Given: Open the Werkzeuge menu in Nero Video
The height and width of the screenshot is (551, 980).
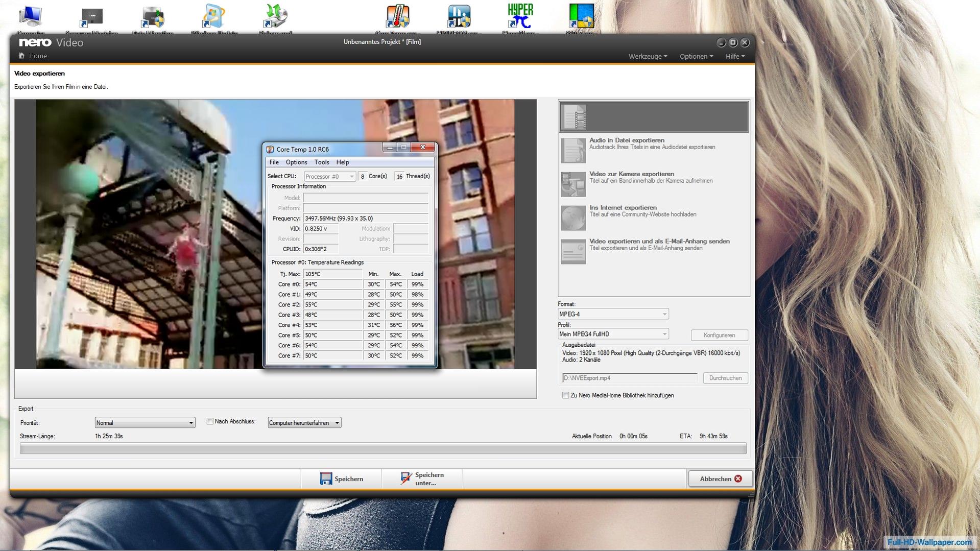Looking at the screenshot, I should pos(648,56).
